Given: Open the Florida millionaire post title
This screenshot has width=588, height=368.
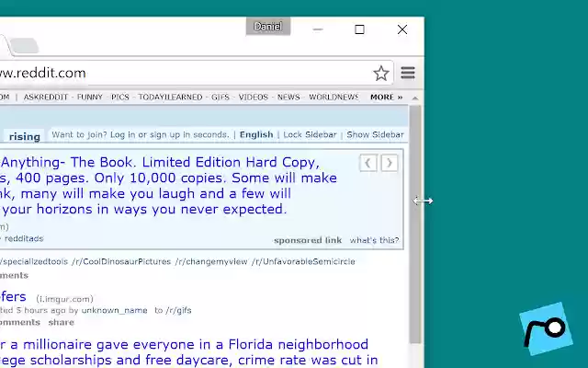Looking at the screenshot, I should click(187, 352).
